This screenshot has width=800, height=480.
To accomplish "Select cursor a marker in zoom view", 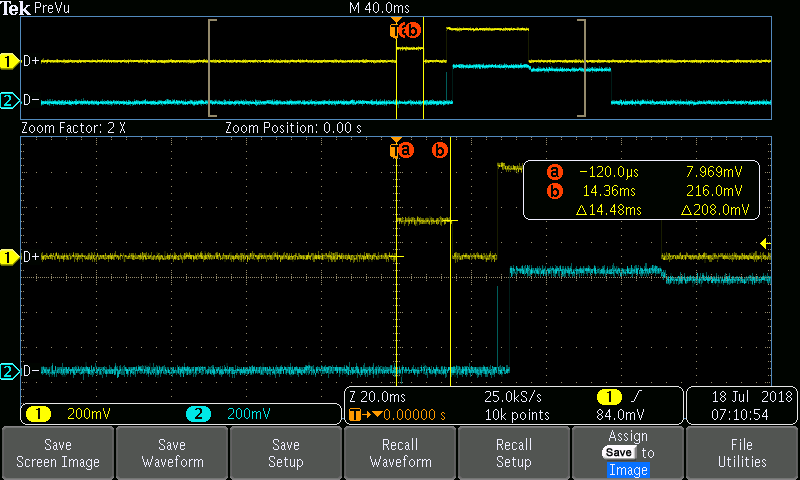I will coord(406,150).
